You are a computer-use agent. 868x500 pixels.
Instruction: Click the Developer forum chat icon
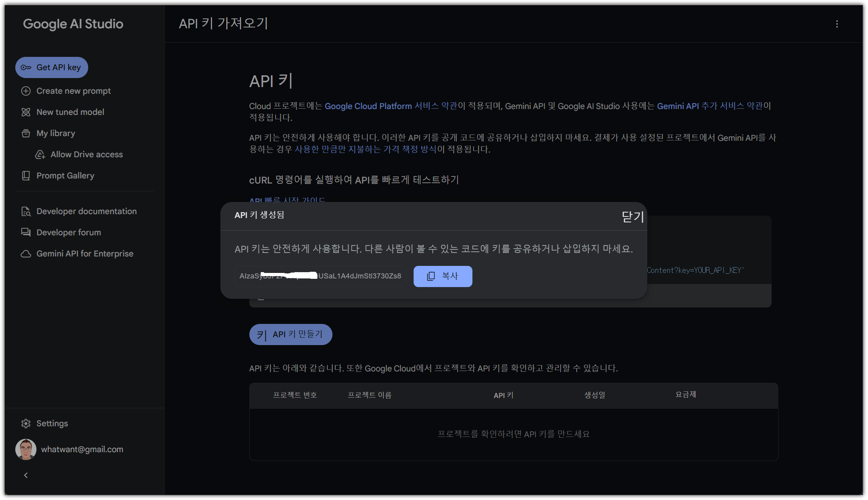[26, 233]
